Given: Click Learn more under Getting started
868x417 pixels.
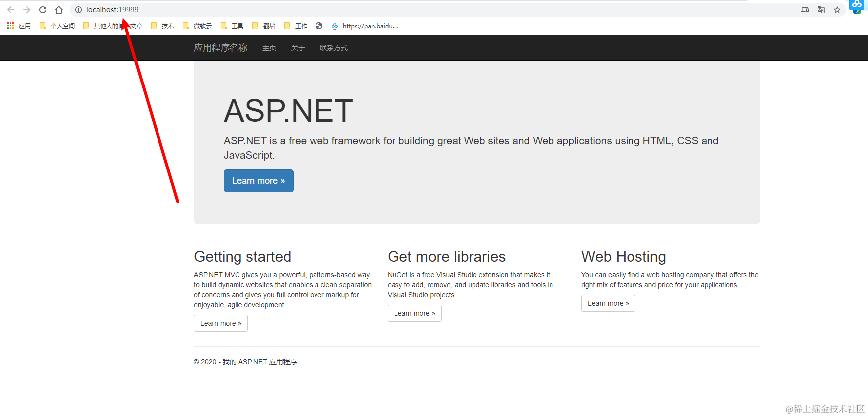Looking at the screenshot, I should [x=221, y=323].
